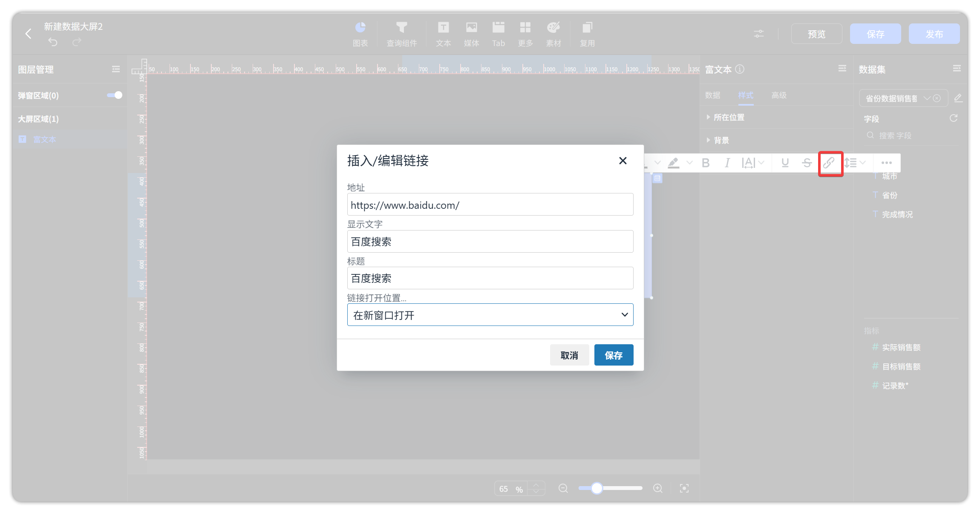This screenshot has height=510, width=980.
Task: Undo the last action
Action: point(53,42)
